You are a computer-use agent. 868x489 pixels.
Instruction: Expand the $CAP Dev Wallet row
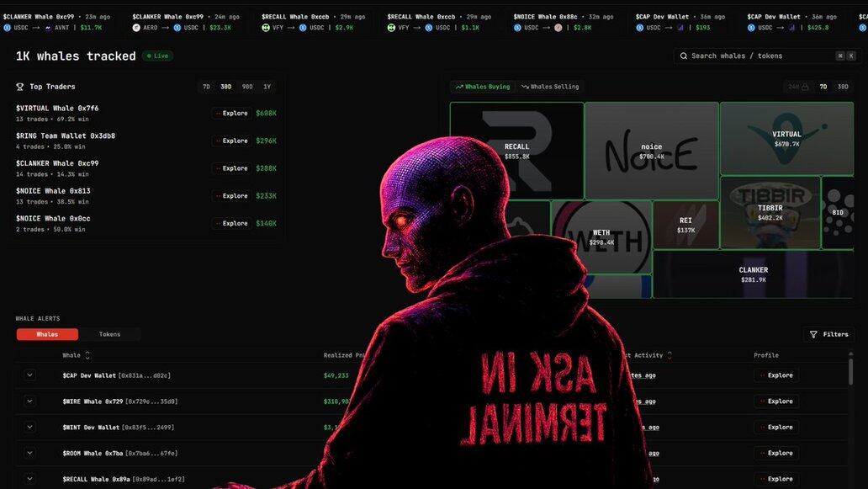click(x=30, y=375)
